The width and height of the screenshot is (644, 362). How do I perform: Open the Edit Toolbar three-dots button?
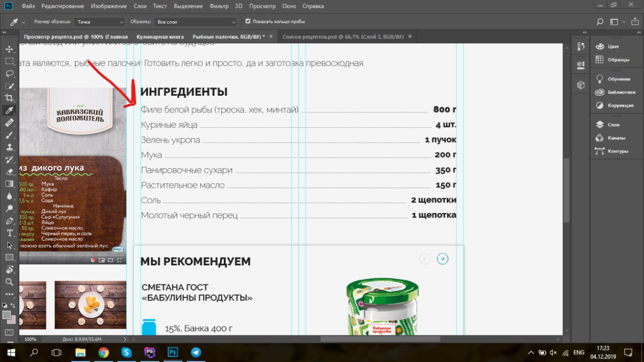tap(9, 294)
